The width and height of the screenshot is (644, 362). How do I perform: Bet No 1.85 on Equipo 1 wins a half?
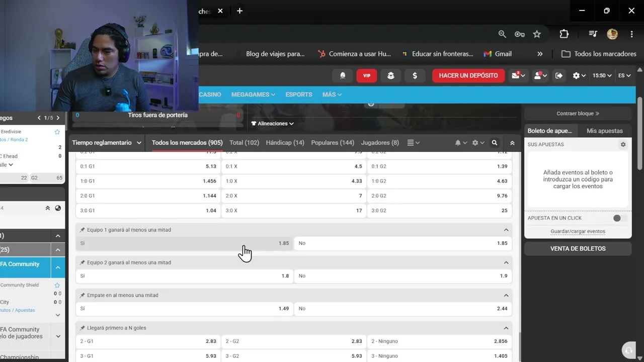[403, 243]
